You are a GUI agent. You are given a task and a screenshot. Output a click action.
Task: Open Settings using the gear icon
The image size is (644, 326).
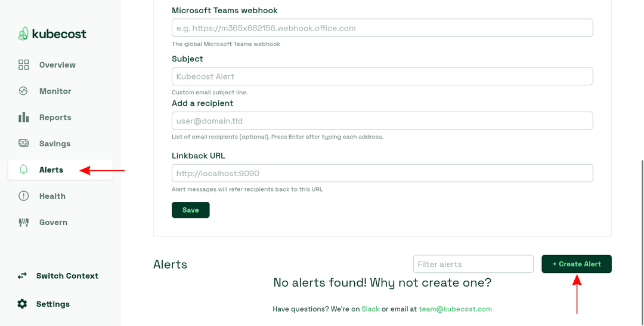pyautogui.click(x=22, y=304)
